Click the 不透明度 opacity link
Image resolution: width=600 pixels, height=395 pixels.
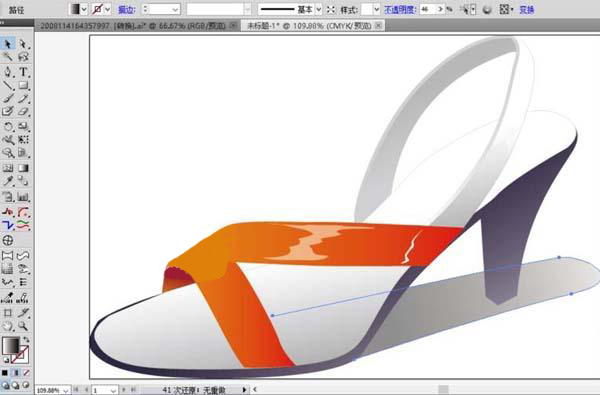point(400,10)
